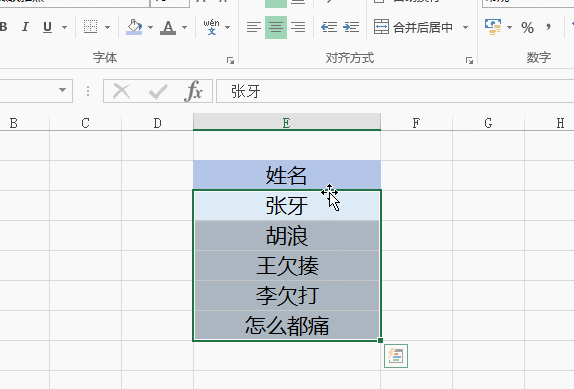Select cell containing 怎么都痛
574x389 pixels.
(x=287, y=325)
